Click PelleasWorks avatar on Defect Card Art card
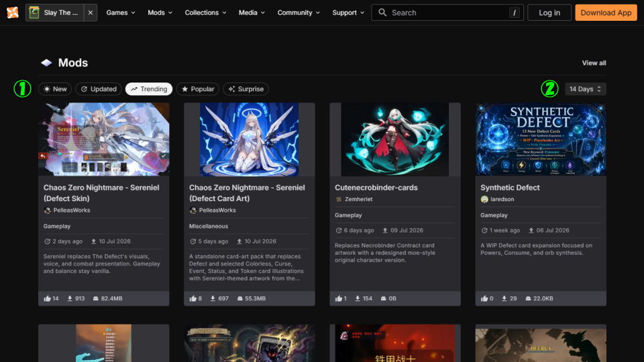This screenshot has height=362, width=644. click(x=193, y=210)
